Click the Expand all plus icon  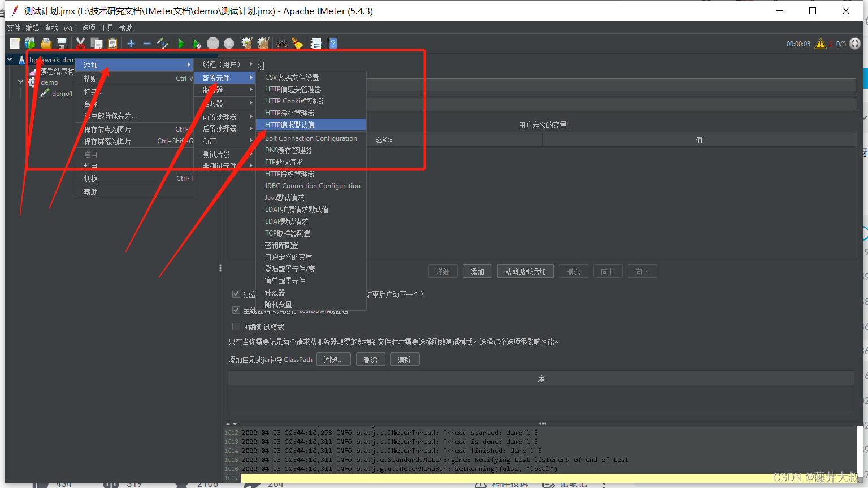point(131,43)
